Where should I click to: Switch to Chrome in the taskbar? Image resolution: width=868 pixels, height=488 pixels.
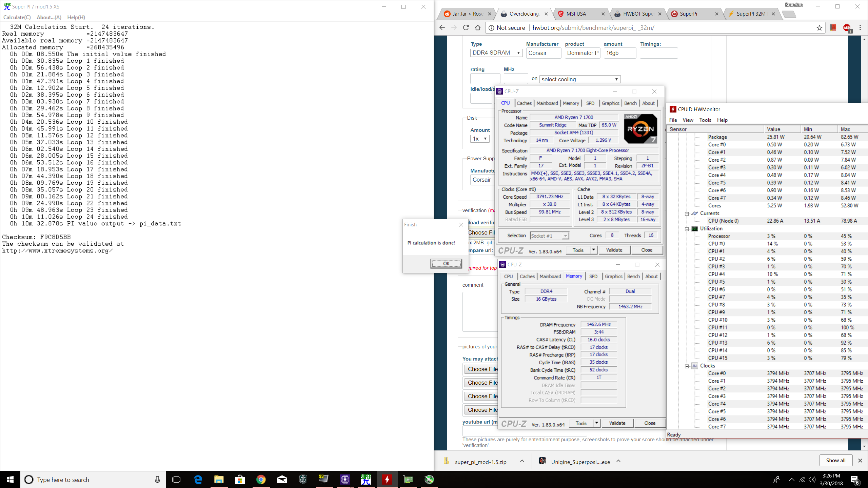click(261, 480)
